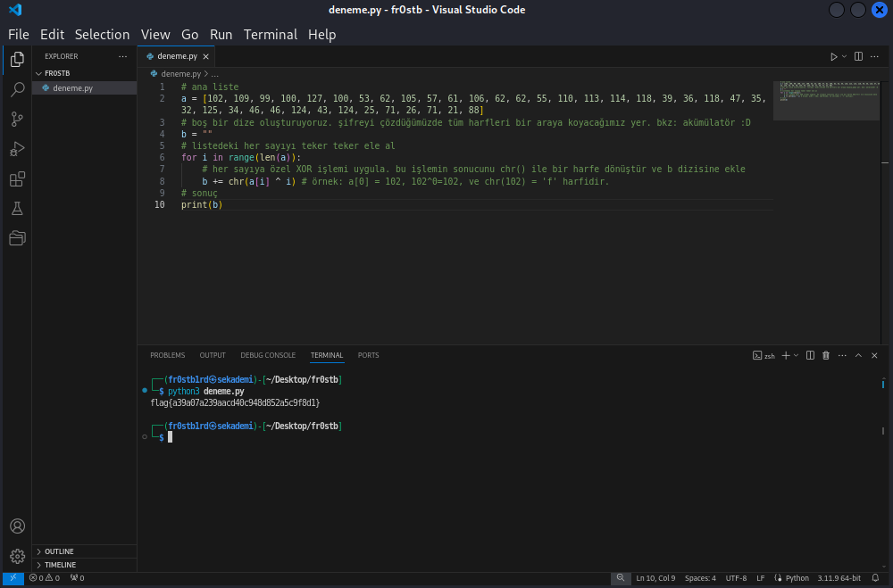Click the terminal command prompt input
Viewport: 893px width, 588px height.
(170, 437)
